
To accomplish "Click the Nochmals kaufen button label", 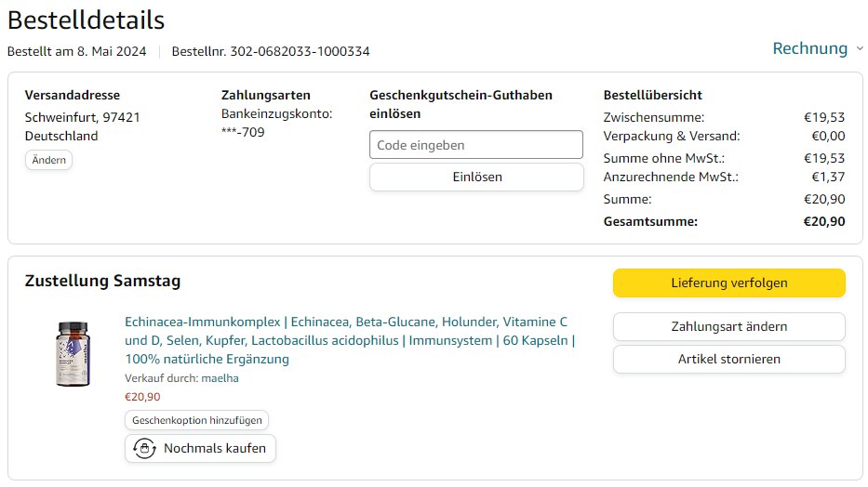I will point(214,448).
